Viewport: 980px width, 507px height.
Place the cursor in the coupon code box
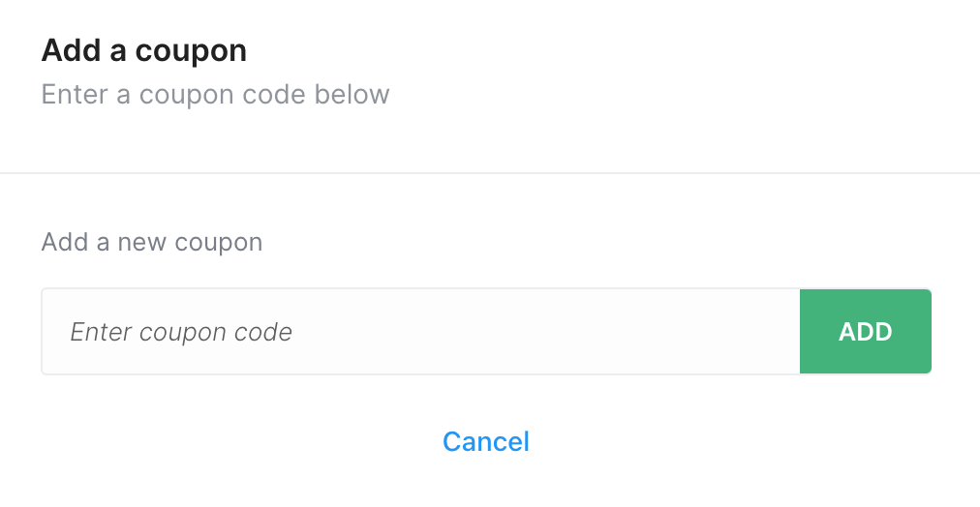(x=420, y=332)
